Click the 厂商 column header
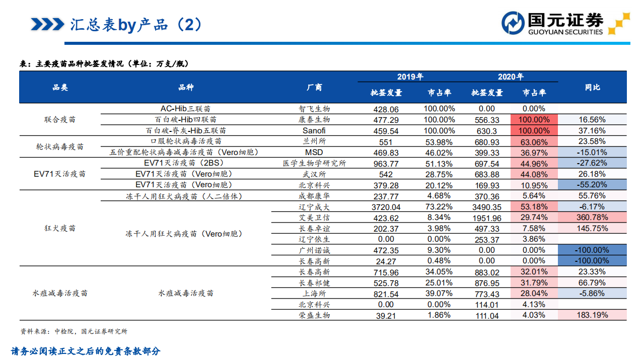The width and height of the screenshot is (644, 362). coord(314,87)
